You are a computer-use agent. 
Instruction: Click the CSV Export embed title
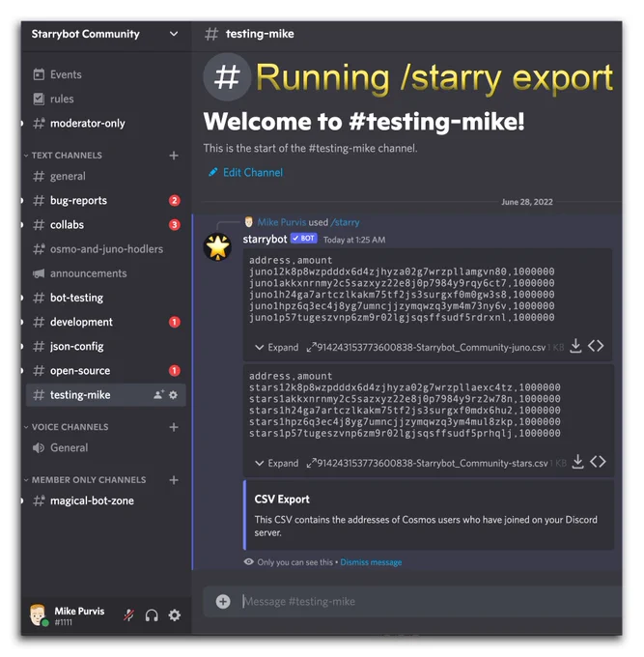point(282,500)
